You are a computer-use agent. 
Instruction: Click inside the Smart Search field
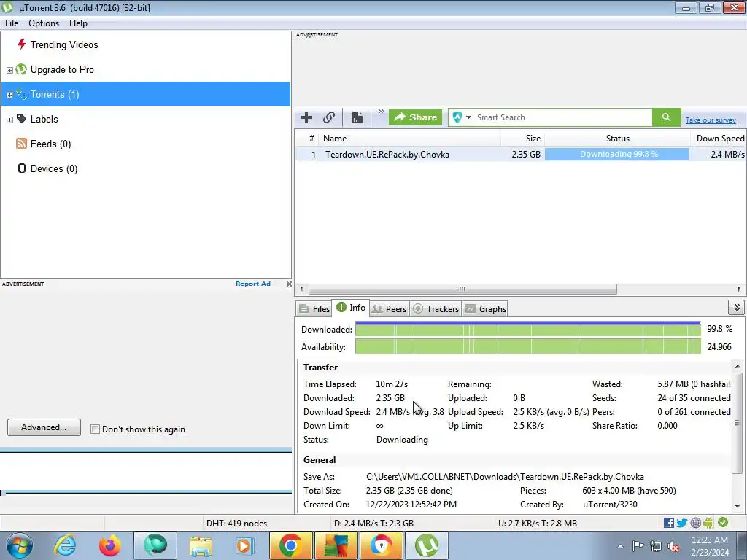tap(562, 117)
